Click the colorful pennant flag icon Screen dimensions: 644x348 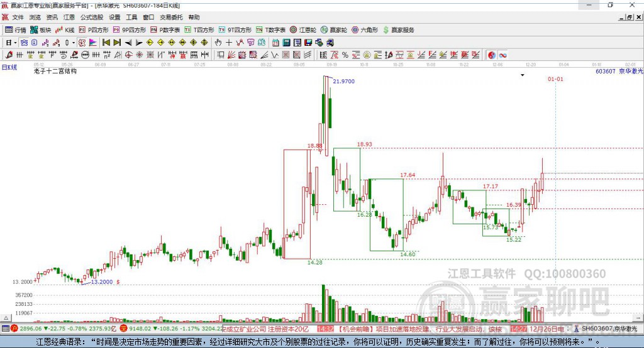click(93, 43)
